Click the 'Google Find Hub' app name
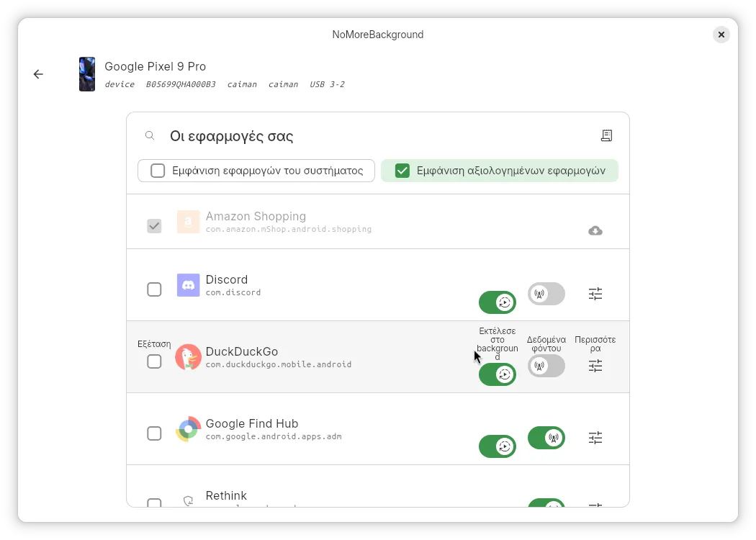Screen dimensions: 756x540 click(x=252, y=423)
